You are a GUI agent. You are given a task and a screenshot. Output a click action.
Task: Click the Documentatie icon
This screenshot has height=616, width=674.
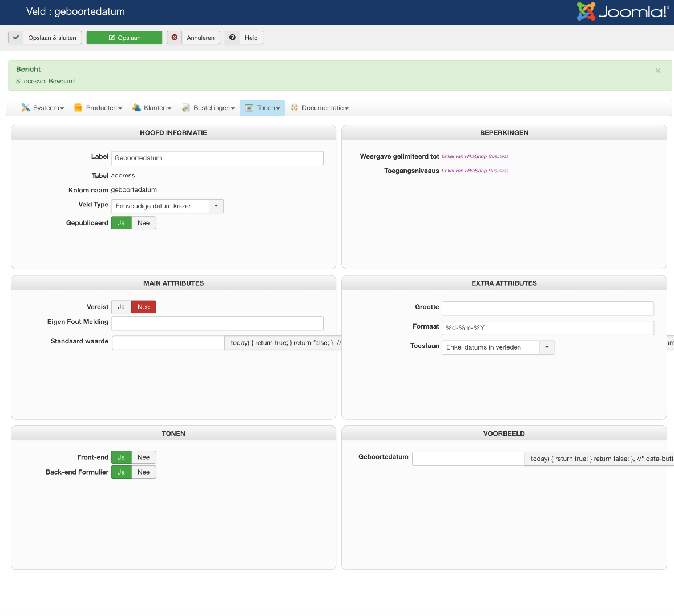pyautogui.click(x=294, y=108)
